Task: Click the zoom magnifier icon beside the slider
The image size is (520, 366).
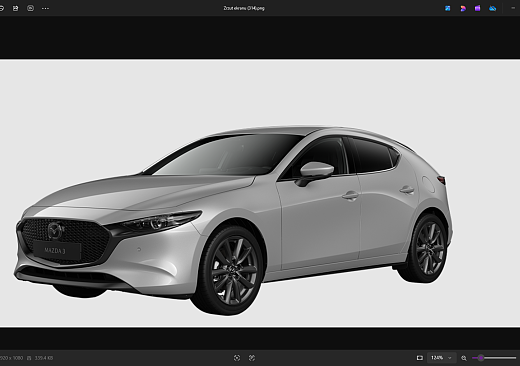Action: (x=464, y=358)
